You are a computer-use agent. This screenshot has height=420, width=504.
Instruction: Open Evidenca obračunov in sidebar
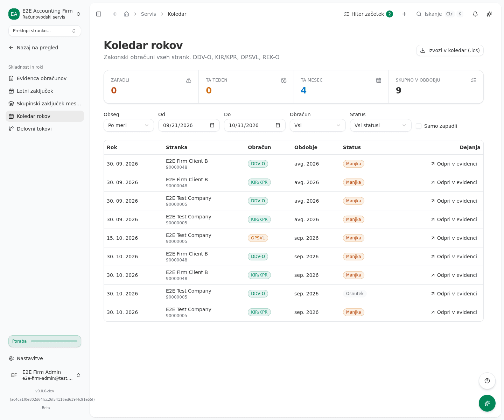coord(45,78)
